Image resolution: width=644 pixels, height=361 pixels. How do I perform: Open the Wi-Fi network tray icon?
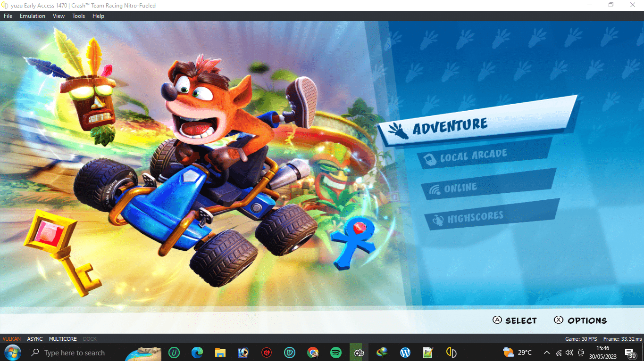click(559, 353)
